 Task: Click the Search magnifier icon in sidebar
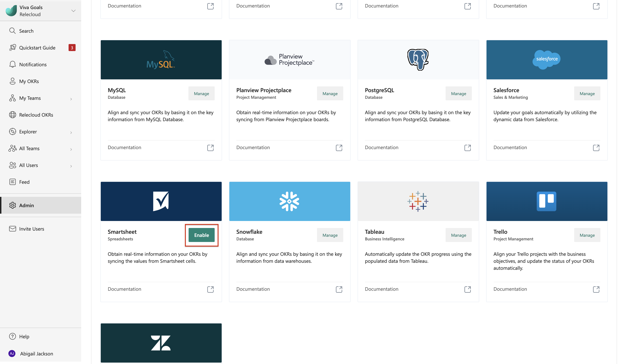click(x=12, y=31)
